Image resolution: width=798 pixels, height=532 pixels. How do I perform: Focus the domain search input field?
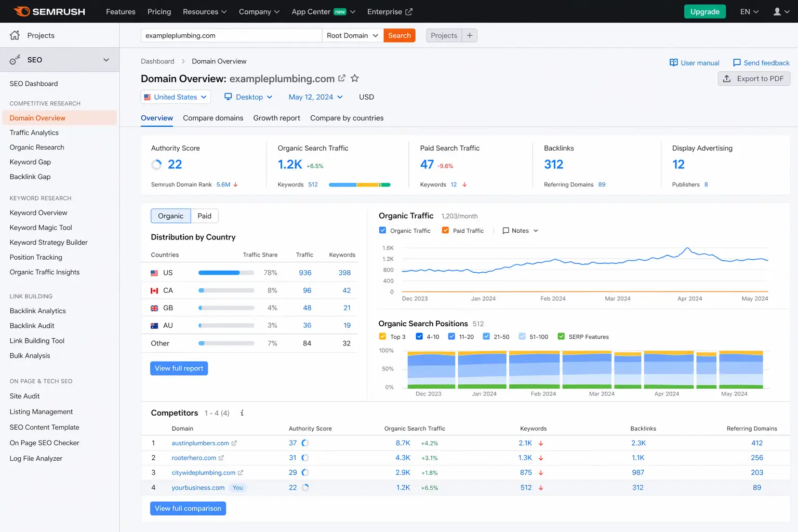point(231,35)
